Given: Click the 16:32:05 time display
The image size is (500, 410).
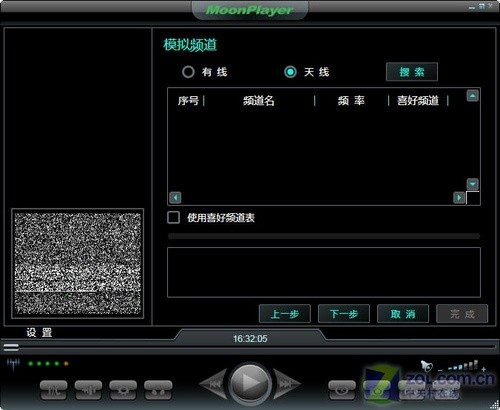Looking at the screenshot, I should click(250, 339).
